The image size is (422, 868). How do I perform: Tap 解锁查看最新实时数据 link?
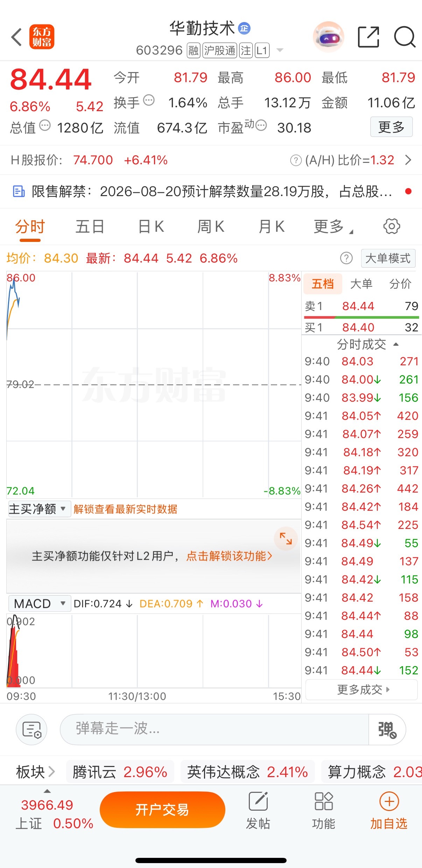click(125, 509)
